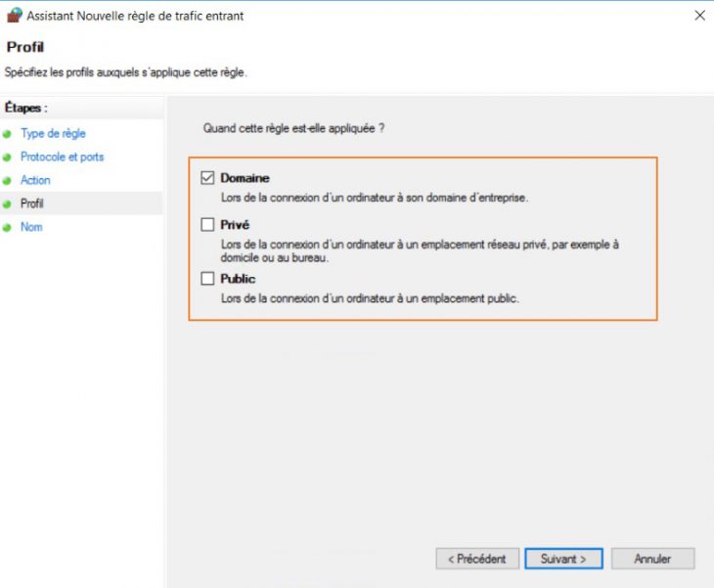The width and height of the screenshot is (714, 588).
Task: Select the Profil step in sidebar
Action: coord(32,204)
